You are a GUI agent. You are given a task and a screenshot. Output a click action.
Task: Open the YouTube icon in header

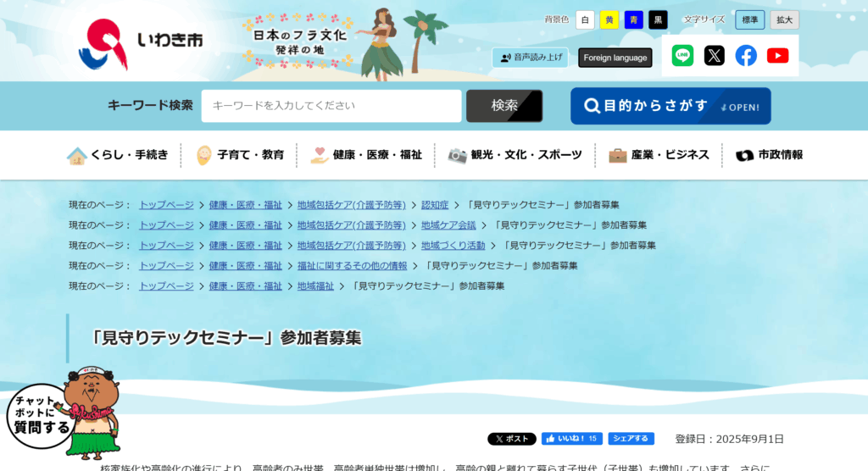click(777, 56)
